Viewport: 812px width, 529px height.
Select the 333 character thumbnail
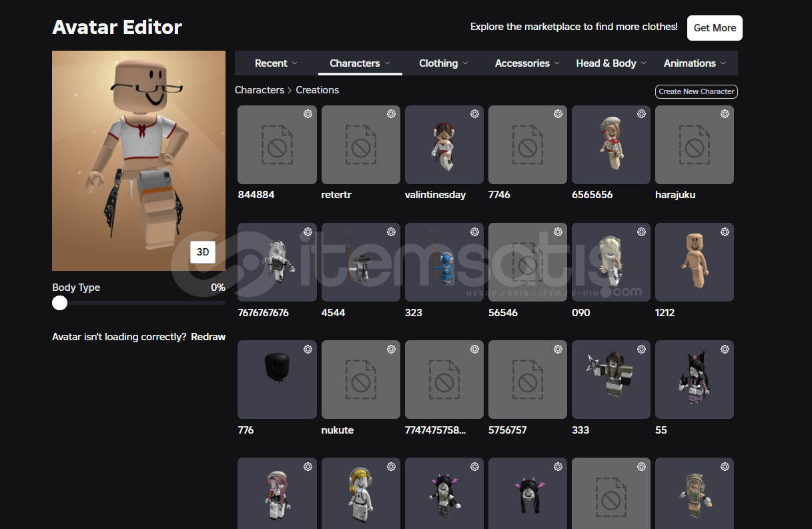coord(611,380)
